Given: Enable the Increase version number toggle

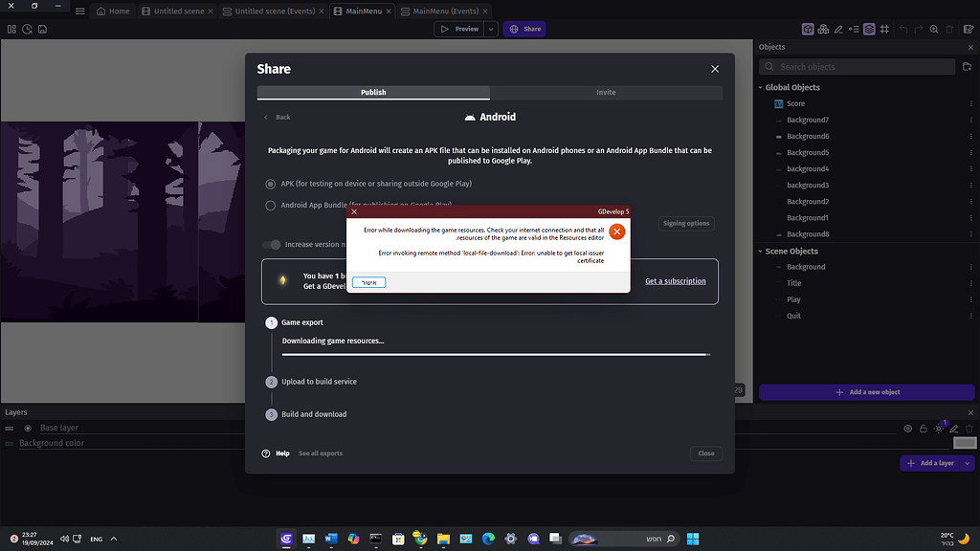Looking at the screenshot, I should pos(269,244).
